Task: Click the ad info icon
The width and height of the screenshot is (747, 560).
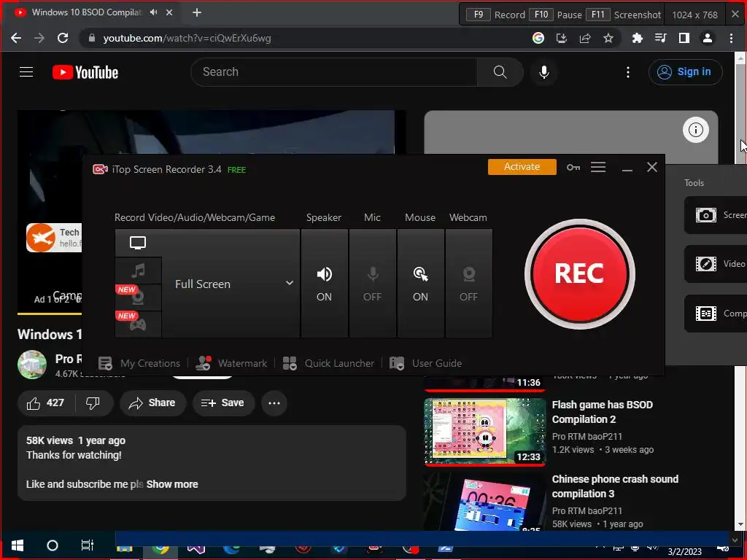Action: 695,130
